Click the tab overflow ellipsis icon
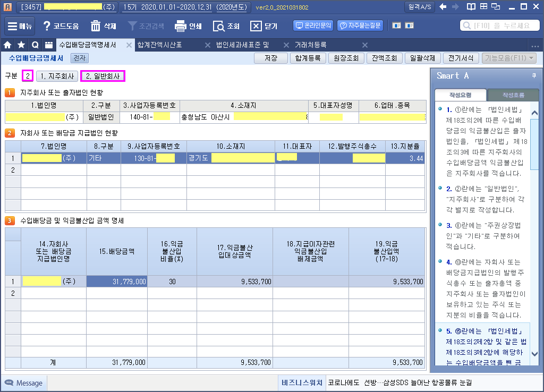Screen dimensions: 544x392 pos(535,46)
